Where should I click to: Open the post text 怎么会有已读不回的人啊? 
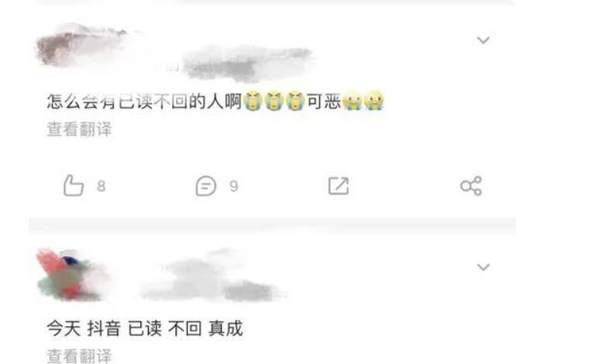[x=144, y=102]
